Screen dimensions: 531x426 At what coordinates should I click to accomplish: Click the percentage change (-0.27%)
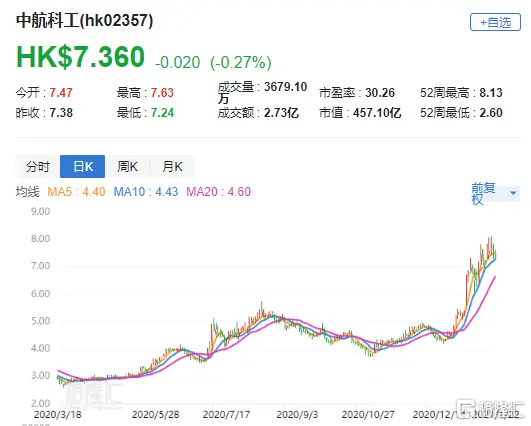(241, 63)
